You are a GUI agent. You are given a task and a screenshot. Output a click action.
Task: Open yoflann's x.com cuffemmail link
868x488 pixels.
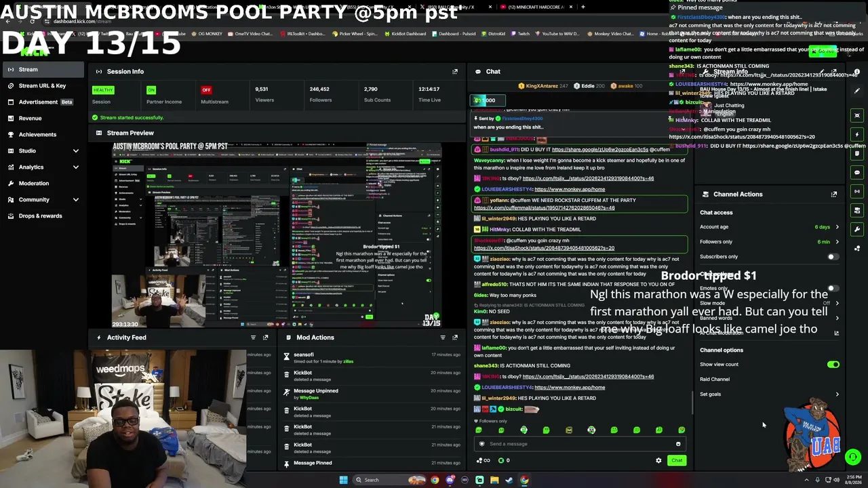544,207
